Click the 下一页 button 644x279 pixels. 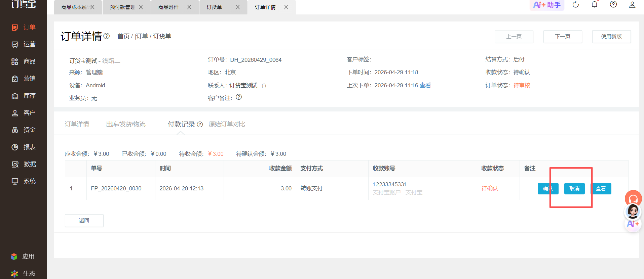tap(563, 37)
